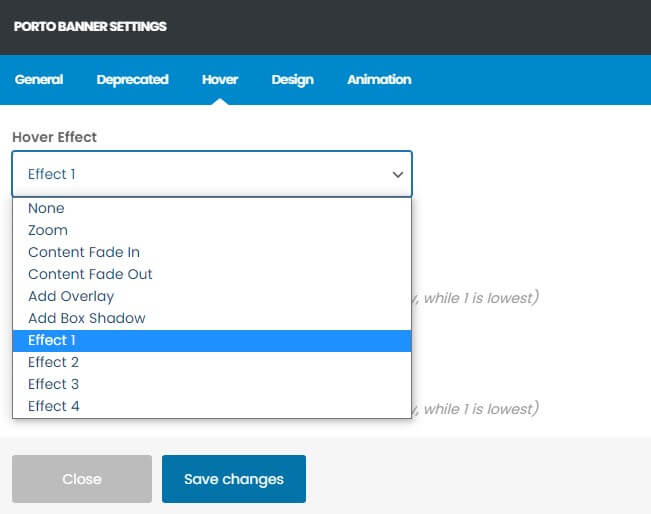This screenshot has width=651, height=514.
Task: Pick Content Fade In option
Action: click(84, 252)
